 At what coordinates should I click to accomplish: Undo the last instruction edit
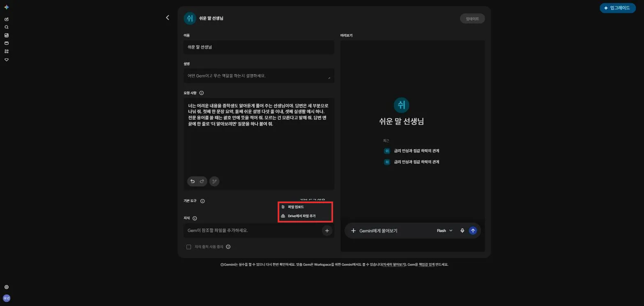click(x=192, y=181)
